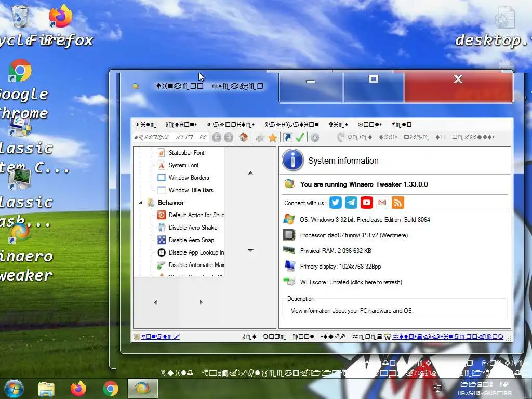
Task: Click WEI score click here to refresh
Action: pos(351,282)
